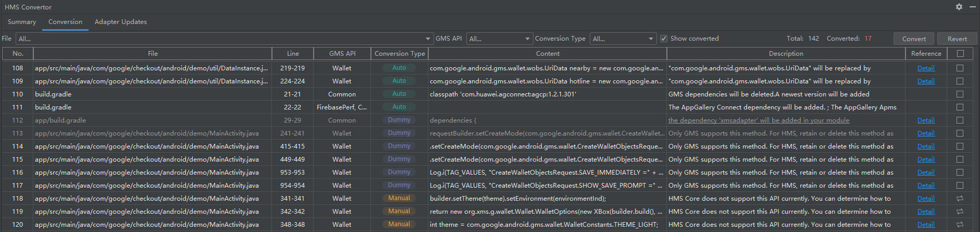Click the Dummy badge in row 114
980x232 pixels.
click(399, 146)
